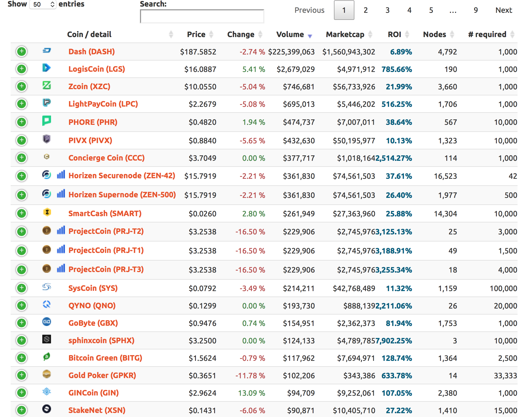Screen dimensions: 532x417
Task: Click the PIVX shield logo icon
Action: coord(47,139)
